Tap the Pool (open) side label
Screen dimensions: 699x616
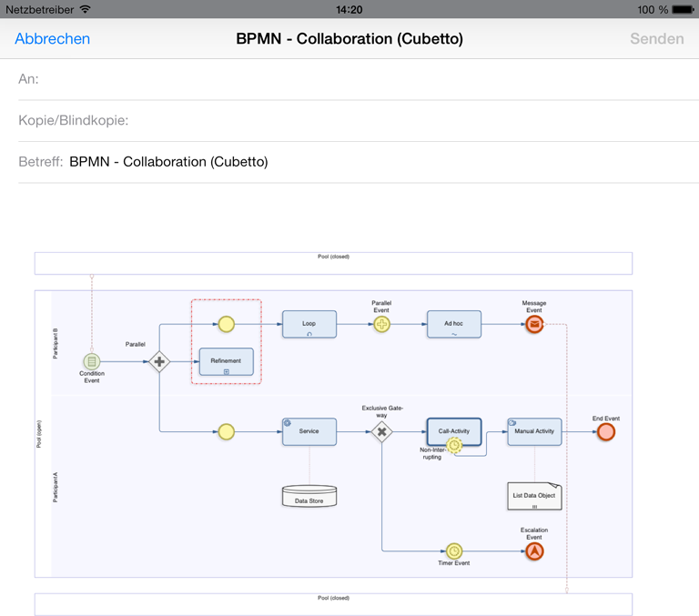tap(39, 434)
